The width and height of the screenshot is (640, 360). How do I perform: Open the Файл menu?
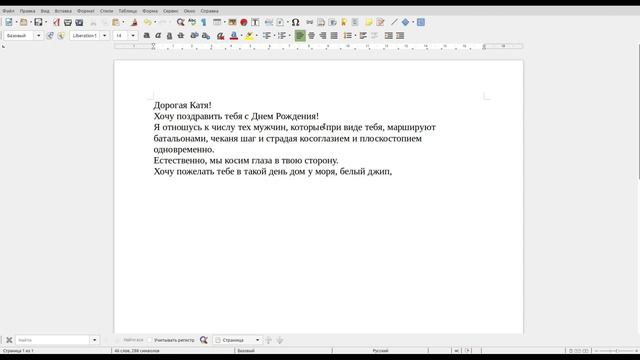click(8, 11)
